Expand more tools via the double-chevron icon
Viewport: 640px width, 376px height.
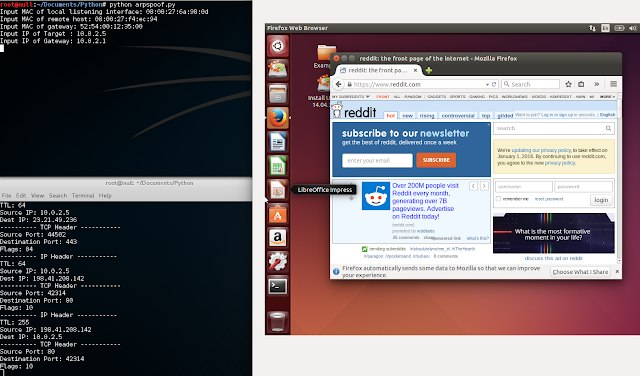pos(596,84)
